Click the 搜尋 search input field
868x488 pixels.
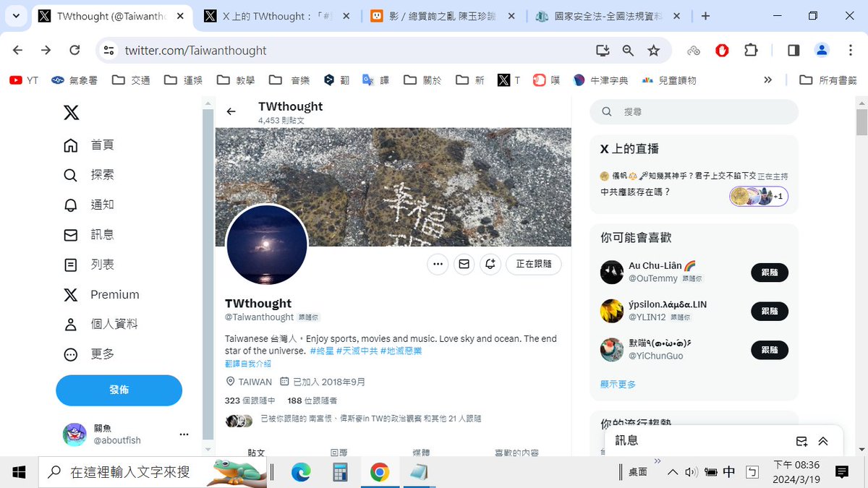(x=694, y=112)
